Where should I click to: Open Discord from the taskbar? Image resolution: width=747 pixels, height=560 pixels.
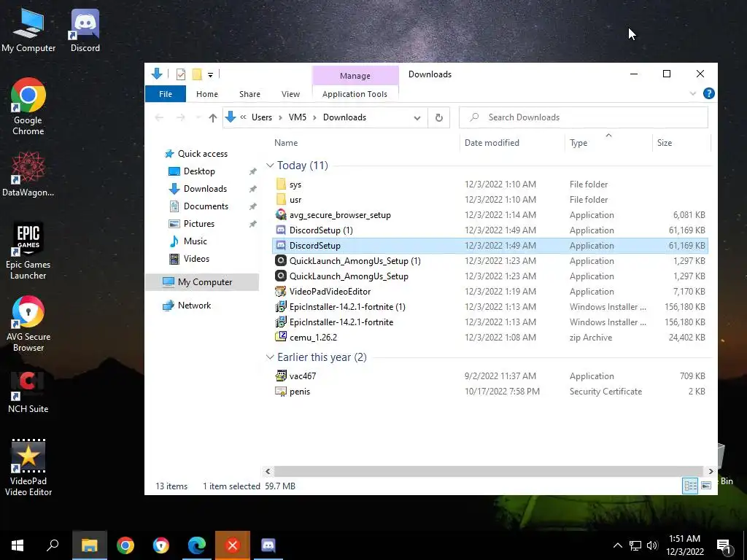point(268,545)
